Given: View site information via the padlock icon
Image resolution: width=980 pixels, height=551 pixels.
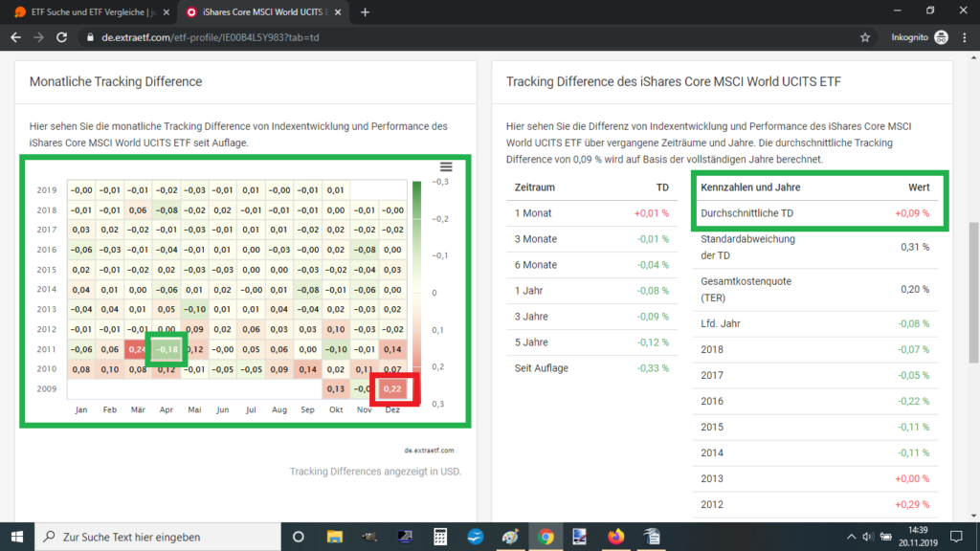Looking at the screenshot, I should pos(90,37).
